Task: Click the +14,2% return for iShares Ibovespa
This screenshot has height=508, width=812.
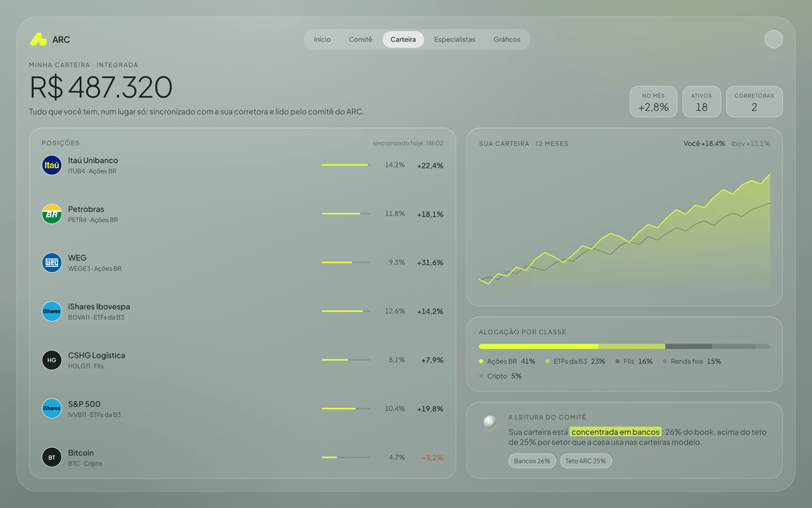Action: click(x=430, y=311)
